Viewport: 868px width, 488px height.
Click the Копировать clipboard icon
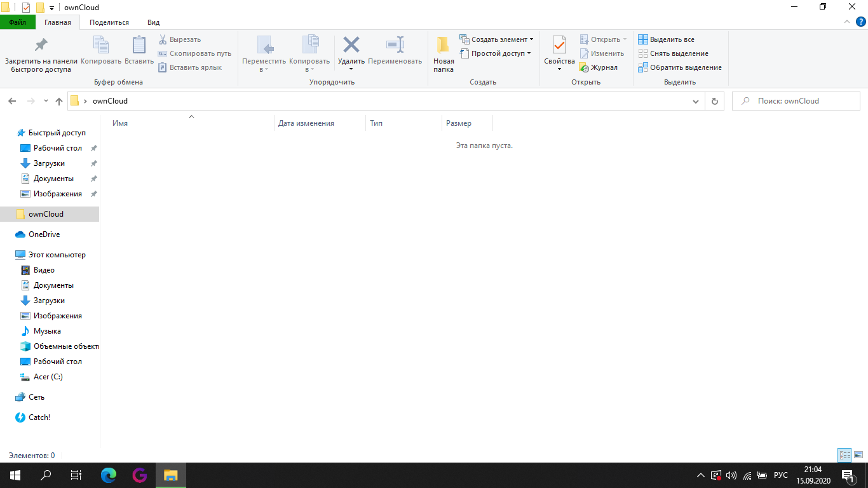(101, 51)
